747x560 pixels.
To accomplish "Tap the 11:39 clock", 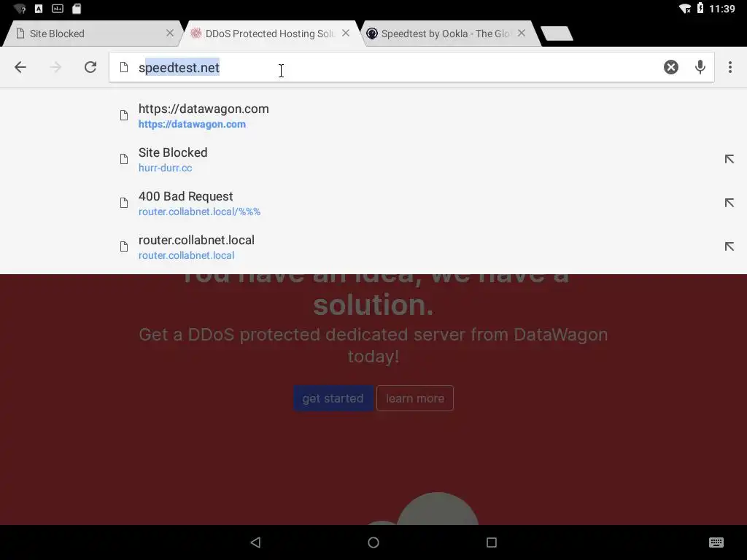I will pyautogui.click(x=721, y=9).
